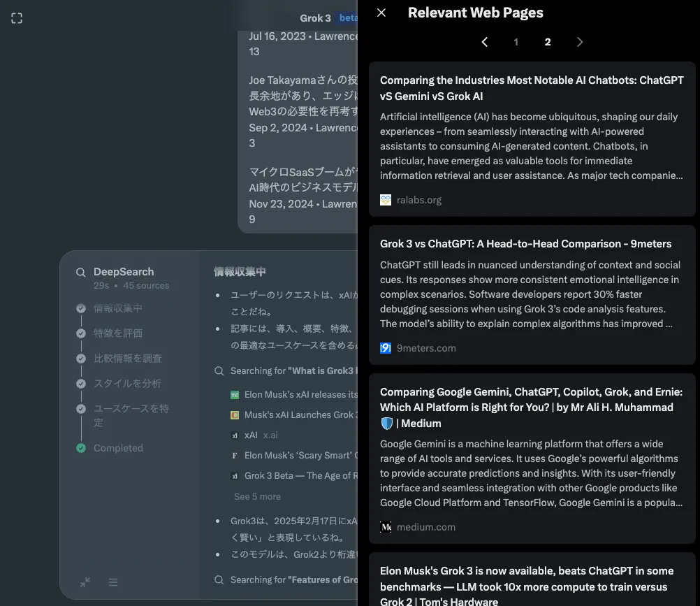Click favicon beside Musk's xAI Launches Grok
700x606 pixels.
pyautogui.click(x=234, y=415)
